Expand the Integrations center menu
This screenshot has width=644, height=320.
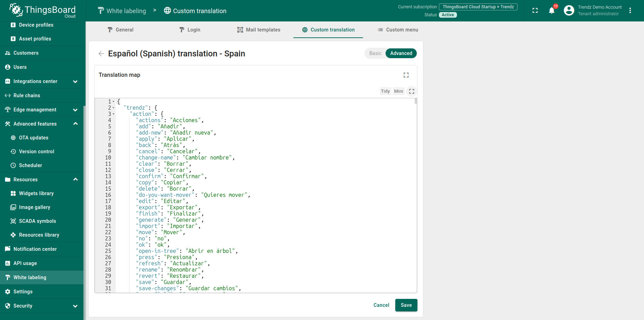(75, 82)
